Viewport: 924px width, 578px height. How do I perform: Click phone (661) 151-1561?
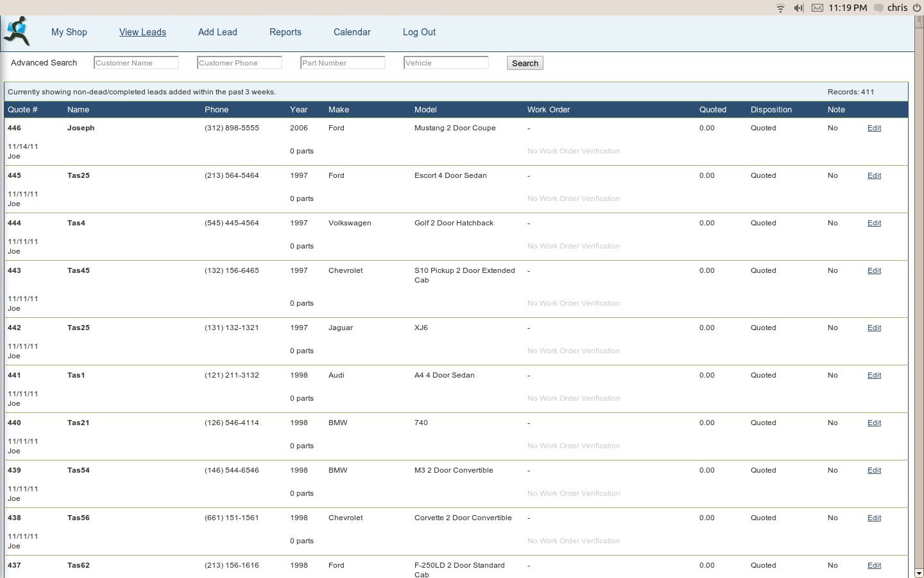pos(232,518)
